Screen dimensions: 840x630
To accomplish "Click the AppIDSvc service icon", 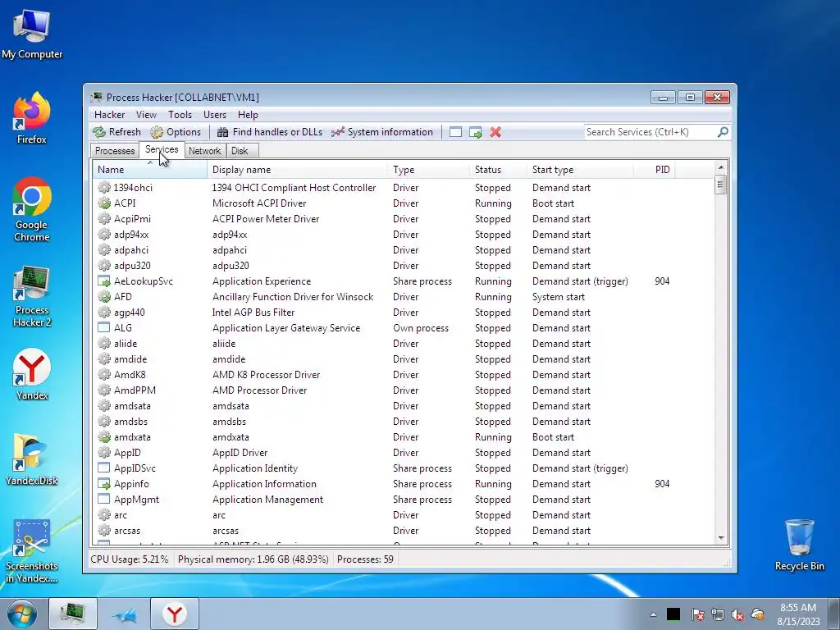I will (104, 468).
